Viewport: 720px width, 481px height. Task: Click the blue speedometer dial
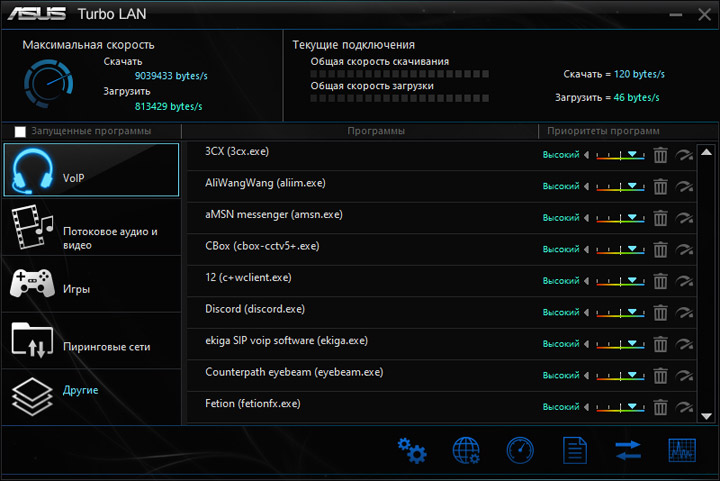click(x=48, y=84)
